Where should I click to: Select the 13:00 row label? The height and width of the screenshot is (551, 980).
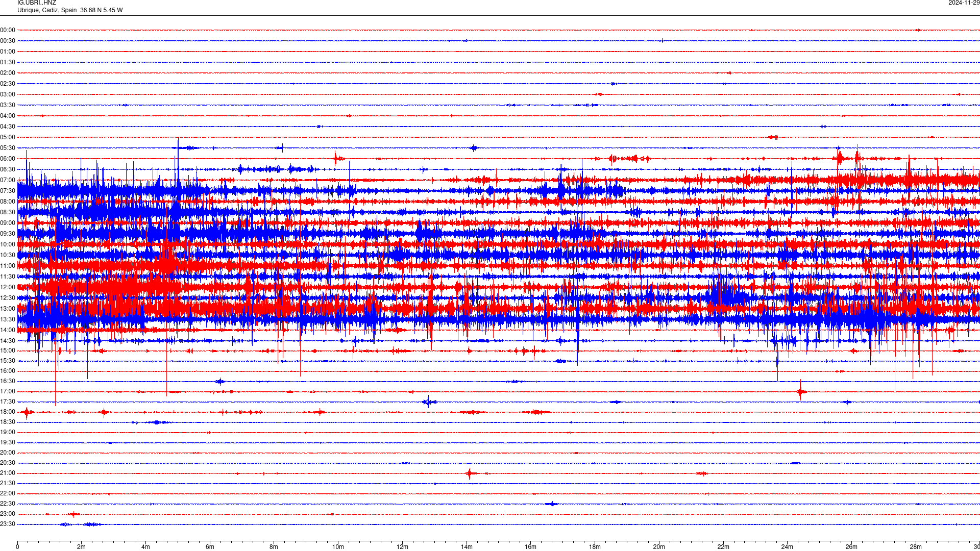[8, 309]
